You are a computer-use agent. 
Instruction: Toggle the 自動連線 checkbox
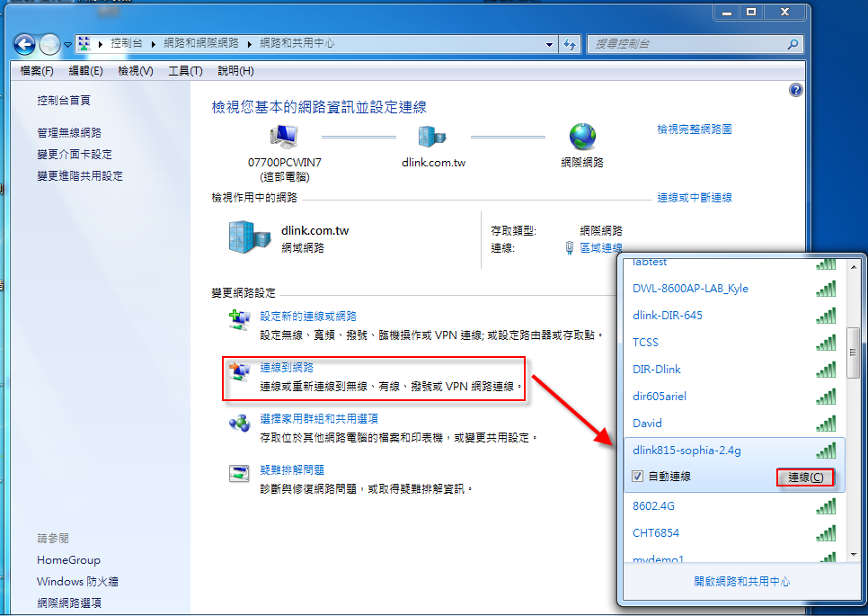pos(637,477)
